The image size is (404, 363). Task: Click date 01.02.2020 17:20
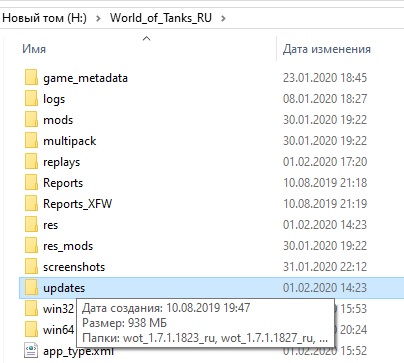coord(325,162)
